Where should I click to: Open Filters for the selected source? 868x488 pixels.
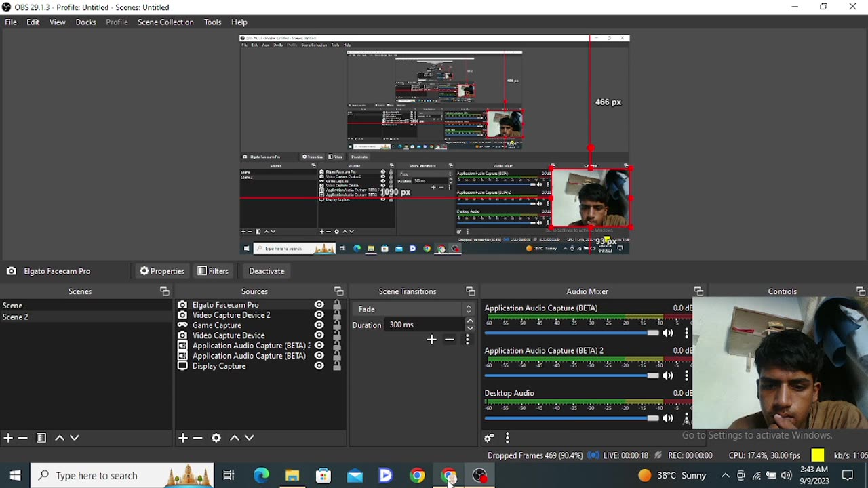[213, 271]
